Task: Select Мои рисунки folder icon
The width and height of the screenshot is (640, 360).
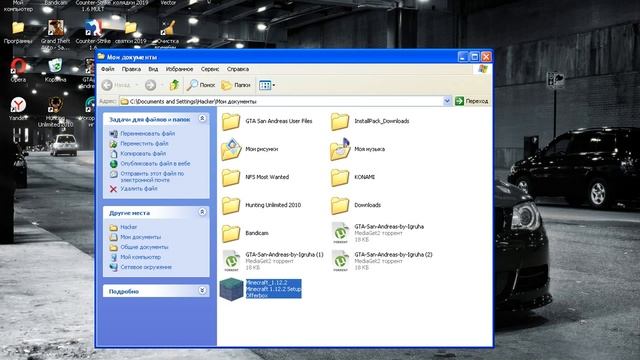Action: point(231,149)
